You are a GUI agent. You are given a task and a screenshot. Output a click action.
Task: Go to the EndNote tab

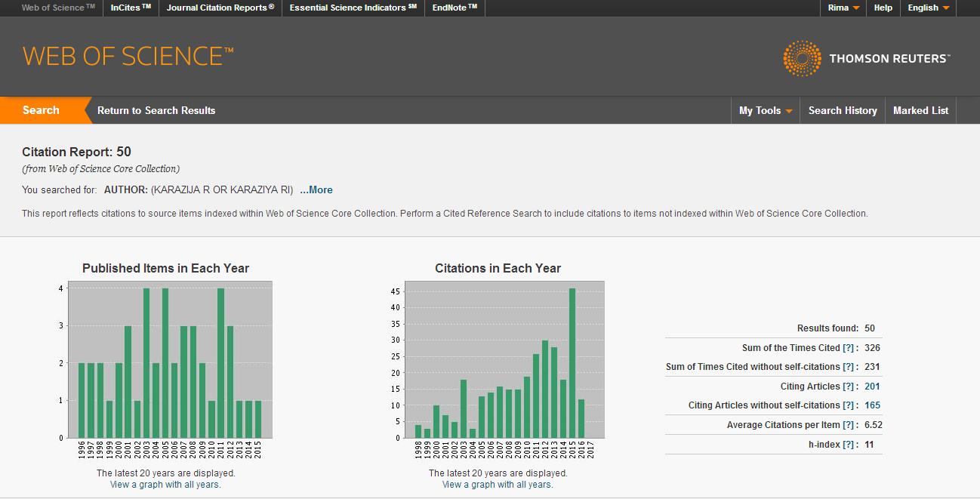(455, 8)
